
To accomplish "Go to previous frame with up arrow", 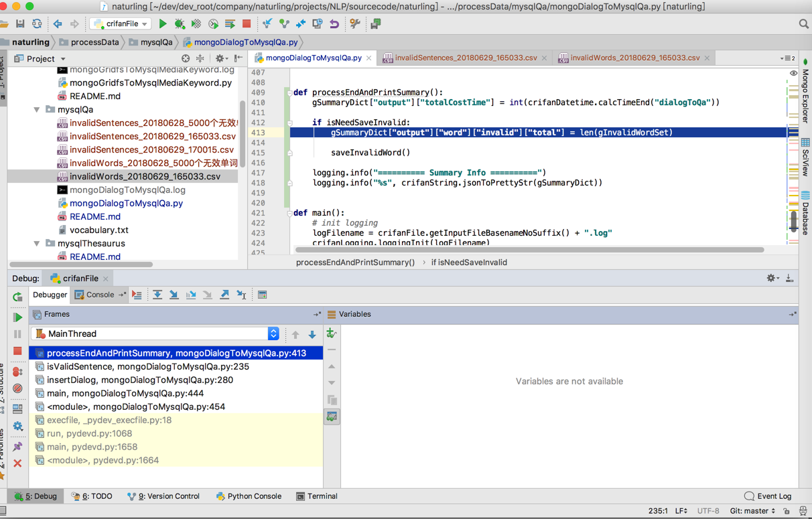I will pyautogui.click(x=295, y=334).
